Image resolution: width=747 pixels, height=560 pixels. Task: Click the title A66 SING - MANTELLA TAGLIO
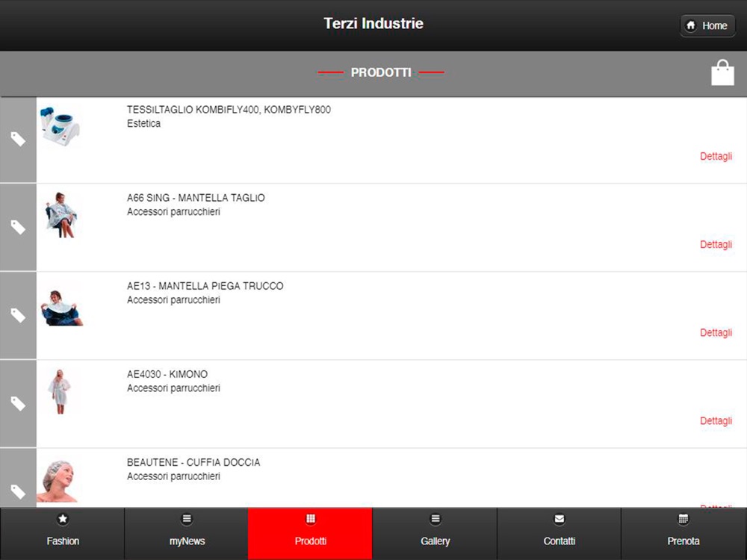click(196, 198)
